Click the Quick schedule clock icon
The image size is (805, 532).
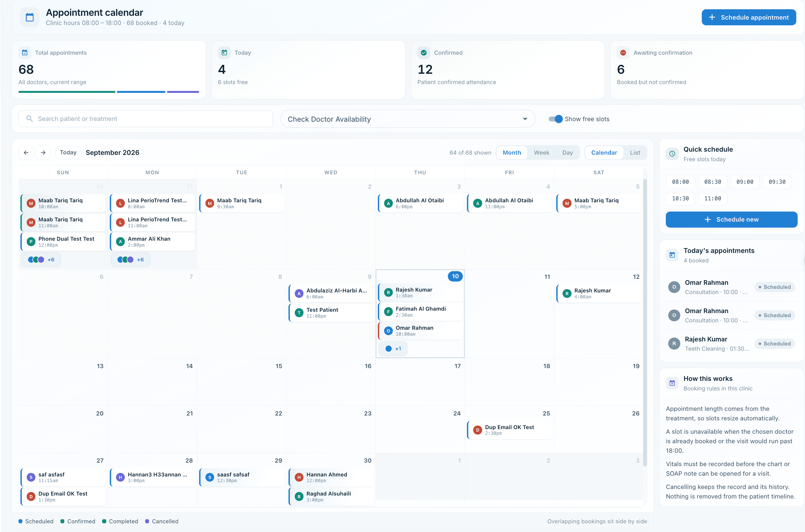point(672,154)
